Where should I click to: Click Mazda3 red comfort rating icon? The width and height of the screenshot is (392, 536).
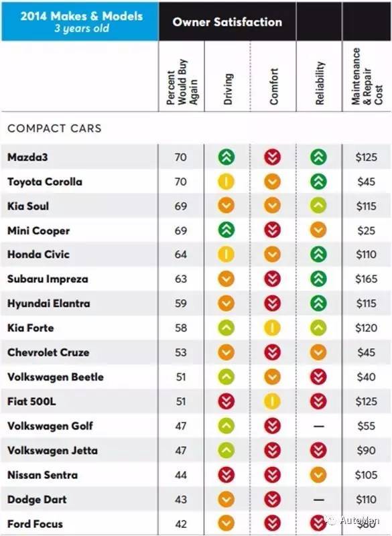point(272,157)
